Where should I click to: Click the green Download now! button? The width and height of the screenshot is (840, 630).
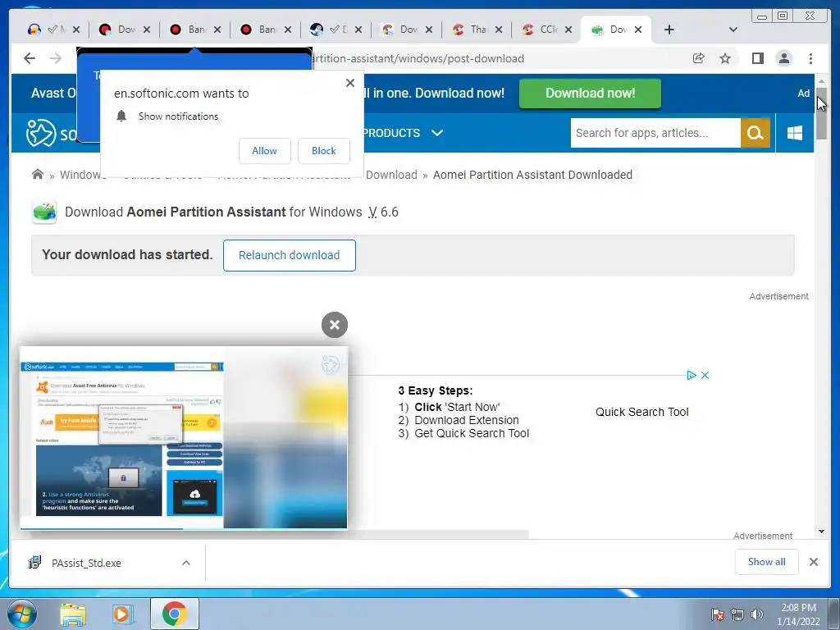click(590, 94)
